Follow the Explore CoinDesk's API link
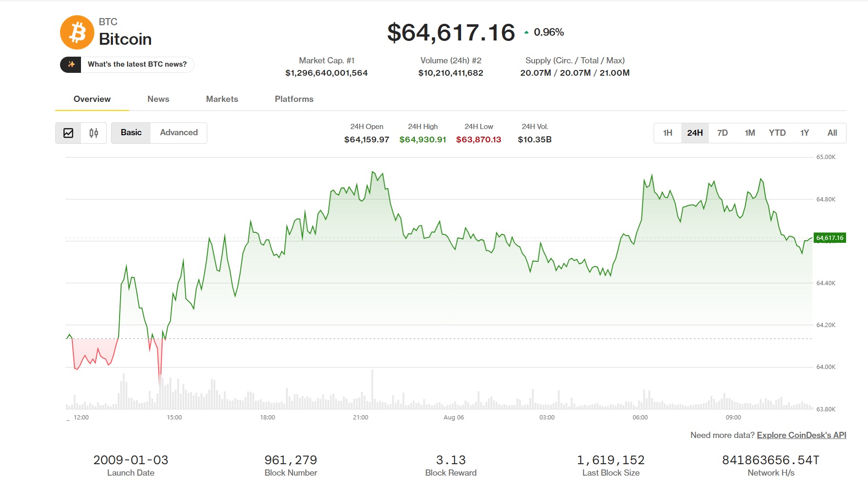Image resolution: width=868 pixels, height=488 pixels. [801, 435]
